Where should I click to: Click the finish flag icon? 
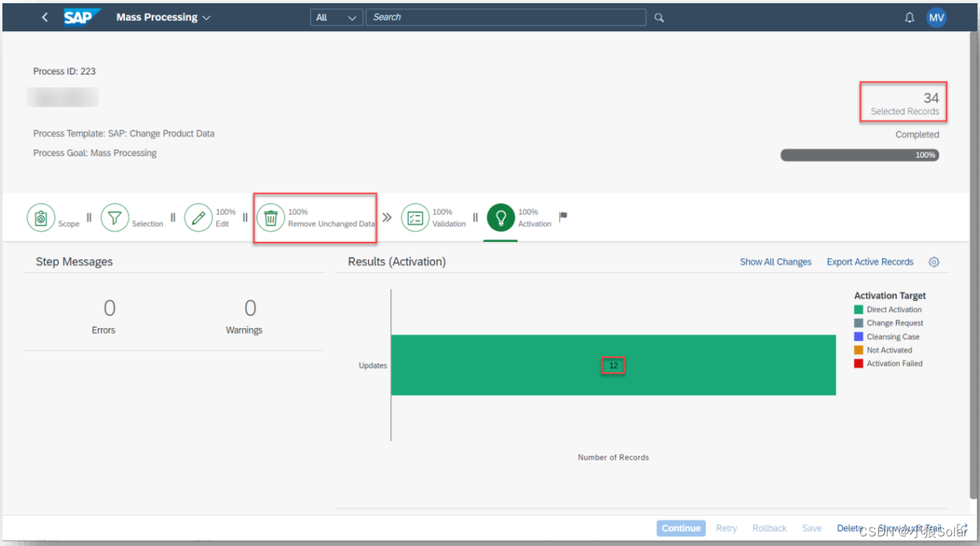coord(563,216)
